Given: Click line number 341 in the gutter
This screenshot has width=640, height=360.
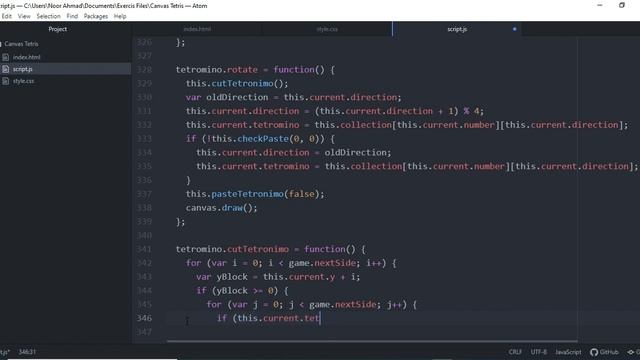Looking at the screenshot, I should click(x=144, y=249).
